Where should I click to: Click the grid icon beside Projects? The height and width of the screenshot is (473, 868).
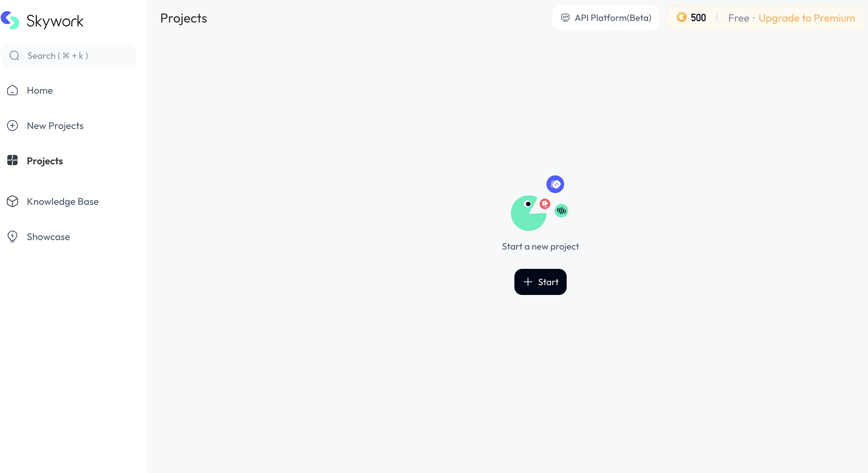[x=12, y=160]
